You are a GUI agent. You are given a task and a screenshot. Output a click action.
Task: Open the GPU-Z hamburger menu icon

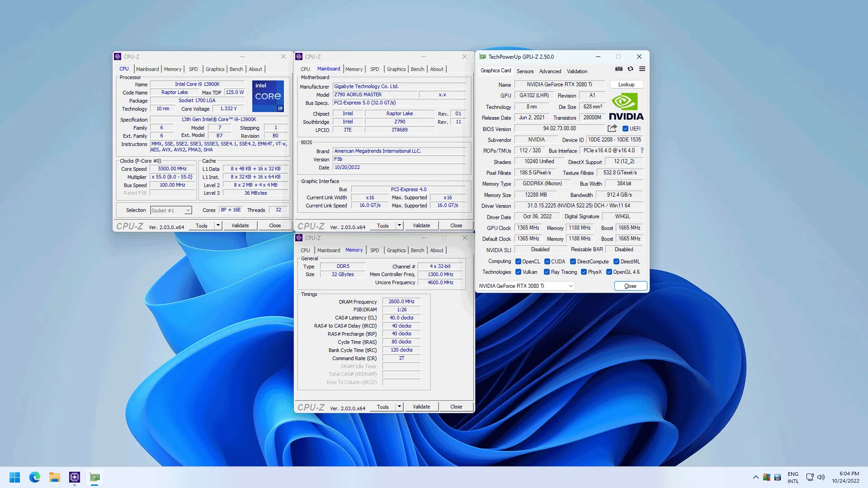642,69
